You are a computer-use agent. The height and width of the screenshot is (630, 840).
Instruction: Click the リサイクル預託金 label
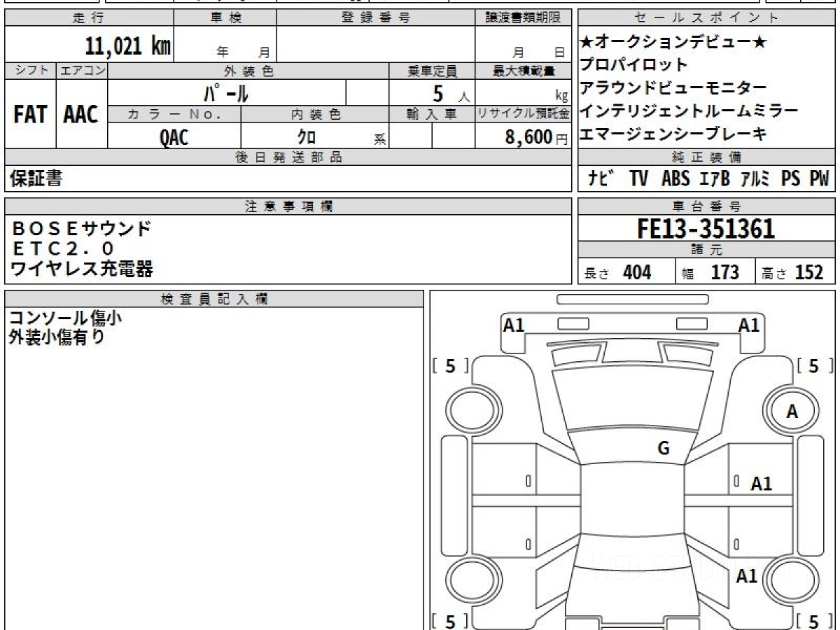(523, 114)
